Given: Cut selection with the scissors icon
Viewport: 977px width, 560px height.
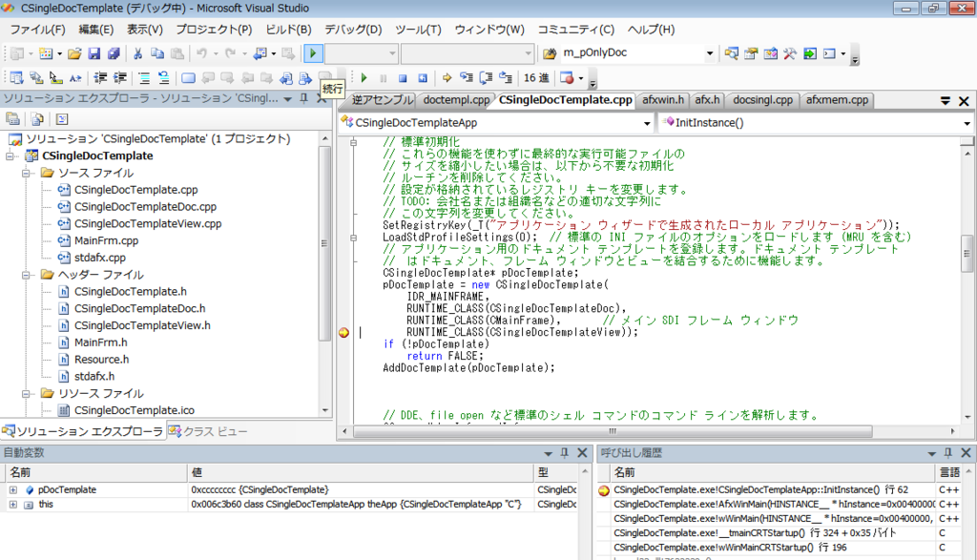Looking at the screenshot, I should (x=137, y=53).
